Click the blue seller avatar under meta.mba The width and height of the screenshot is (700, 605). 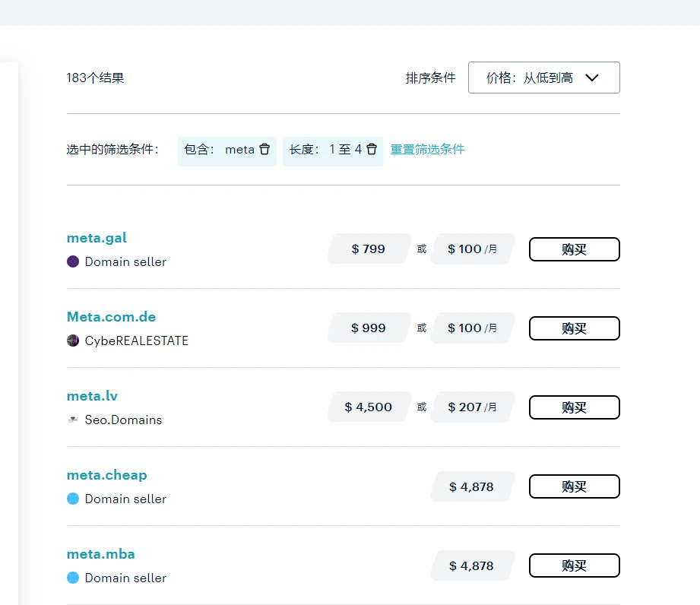[73, 578]
